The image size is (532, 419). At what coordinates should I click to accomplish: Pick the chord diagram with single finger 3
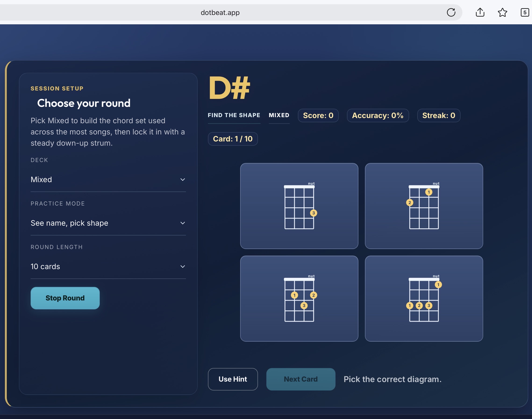coord(299,206)
